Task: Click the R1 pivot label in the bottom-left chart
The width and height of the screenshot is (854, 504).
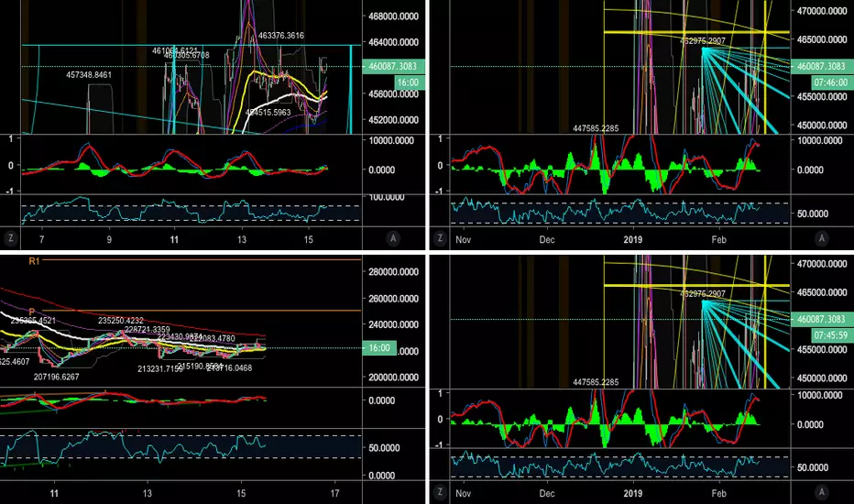Action: [x=34, y=261]
